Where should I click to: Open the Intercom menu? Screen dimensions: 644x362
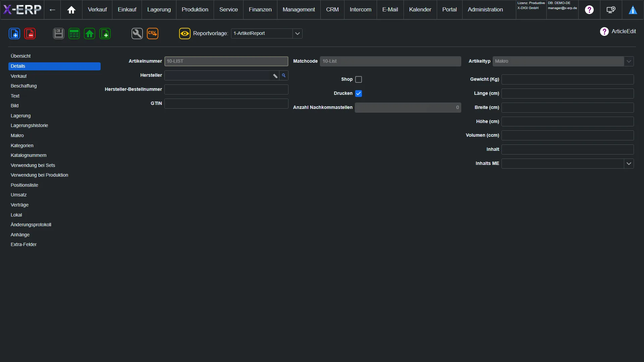tap(361, 10)
